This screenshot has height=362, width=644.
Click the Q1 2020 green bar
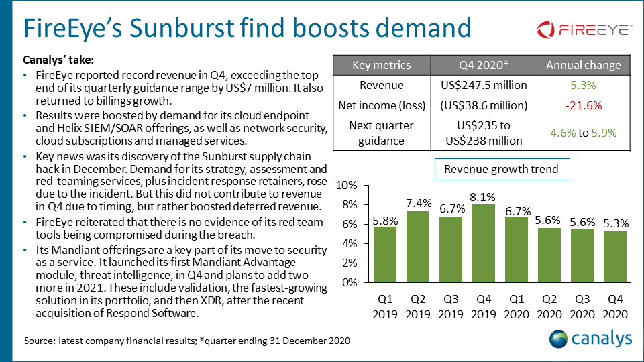(517, 250)
